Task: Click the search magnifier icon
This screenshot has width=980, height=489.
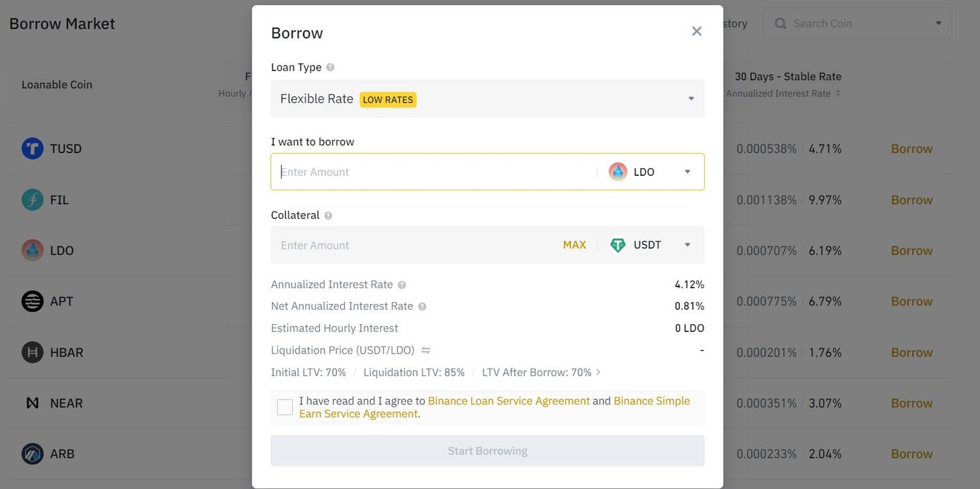Action: pyautogui.click(x=780, y=24)
